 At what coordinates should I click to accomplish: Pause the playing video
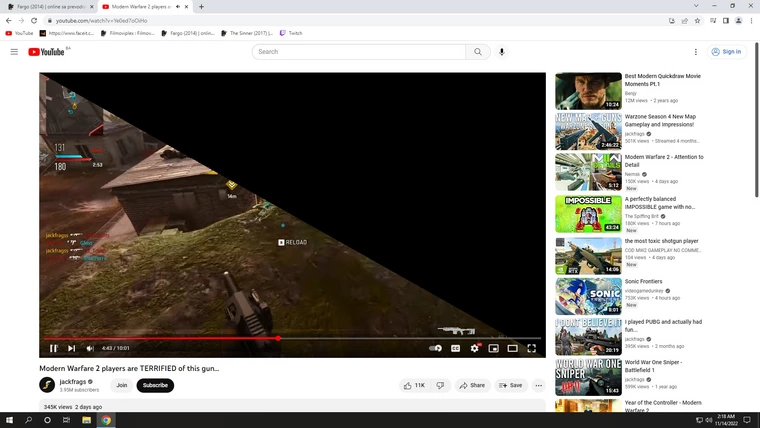point(54,348)
